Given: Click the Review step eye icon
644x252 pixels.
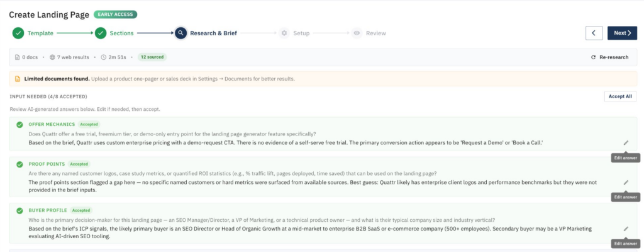Looking at the screenshot, I should point(357,33).
